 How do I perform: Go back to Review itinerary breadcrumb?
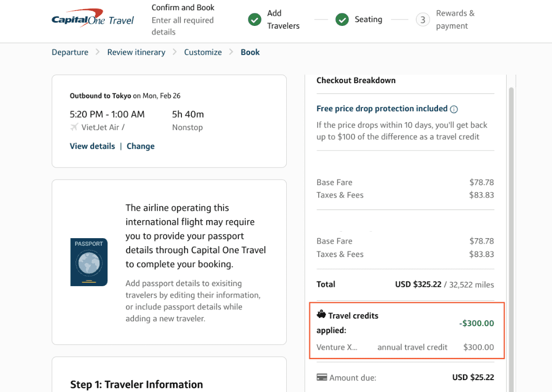(136, 52)
